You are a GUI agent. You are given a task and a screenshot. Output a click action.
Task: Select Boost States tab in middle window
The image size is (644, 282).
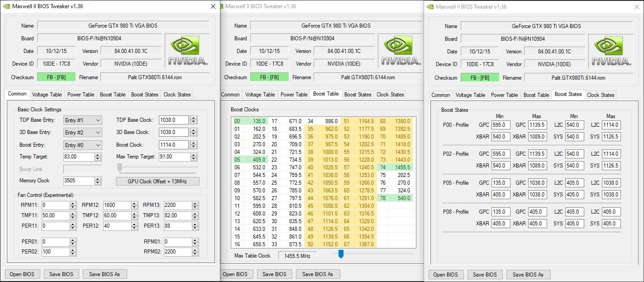point(358,95)
